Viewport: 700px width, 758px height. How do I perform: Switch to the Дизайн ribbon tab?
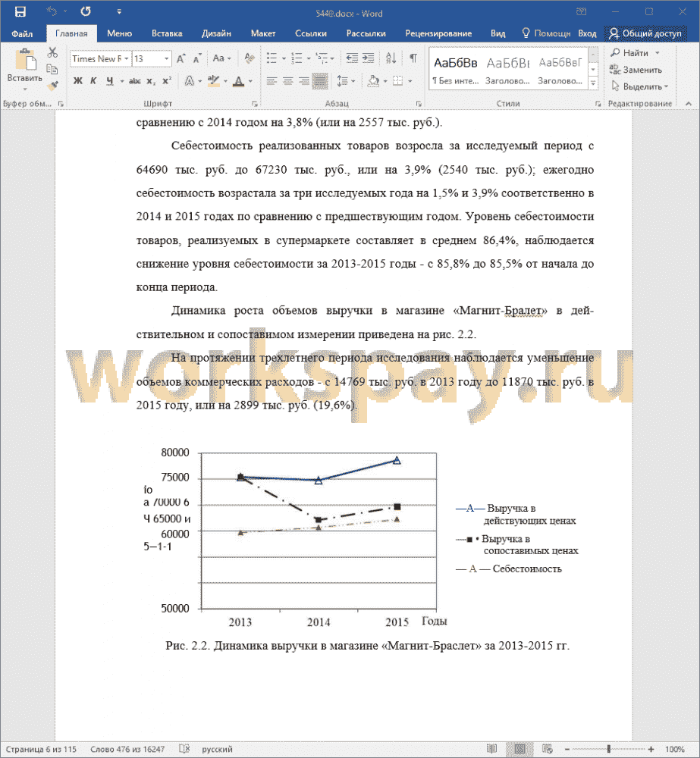[216, 33]
